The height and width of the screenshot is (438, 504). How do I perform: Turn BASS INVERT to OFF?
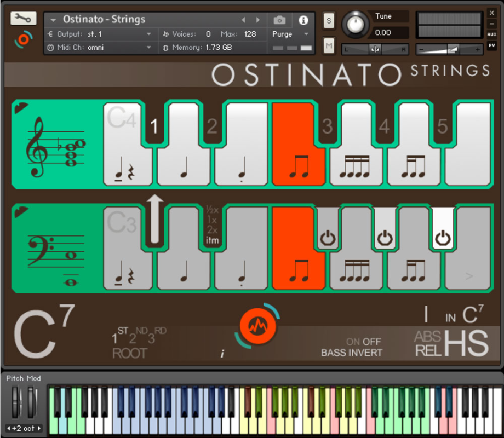(x=372, y=342)
